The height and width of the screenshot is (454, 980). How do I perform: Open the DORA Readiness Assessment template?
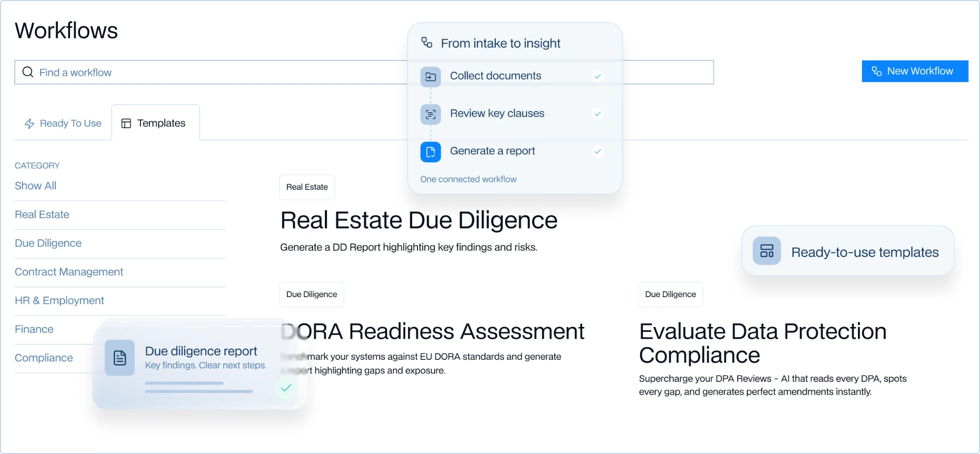433,331
